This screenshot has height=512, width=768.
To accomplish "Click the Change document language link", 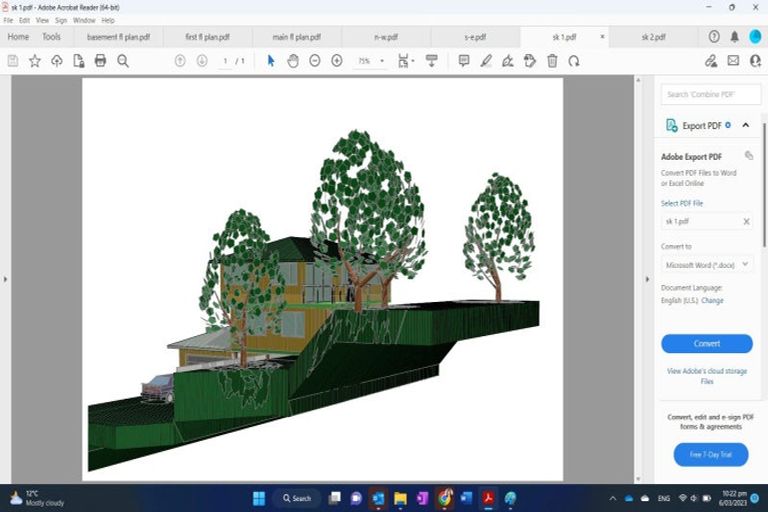I will tap(712, 300).
